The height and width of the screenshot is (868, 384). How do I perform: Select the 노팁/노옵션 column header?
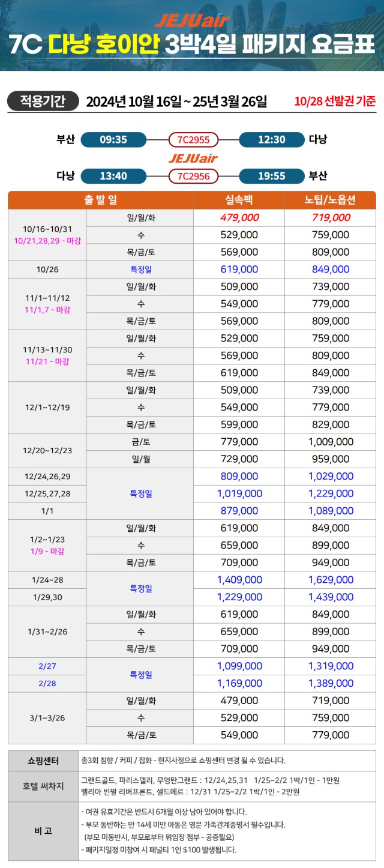coord(331,200)
